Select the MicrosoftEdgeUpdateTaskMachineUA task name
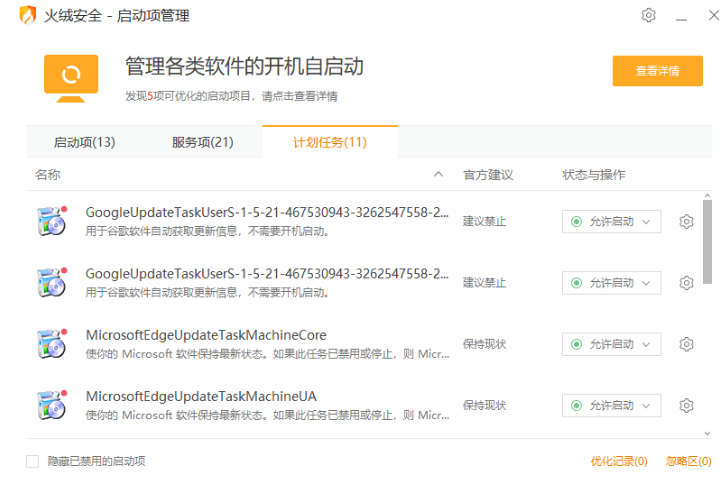The image size is (728, 477). point(201,396)
